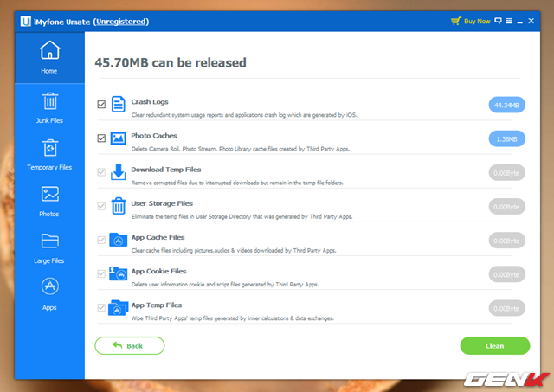554x392 pixels.
Task: Uncheck the Crash Logs checkbox
Action: 101,105
